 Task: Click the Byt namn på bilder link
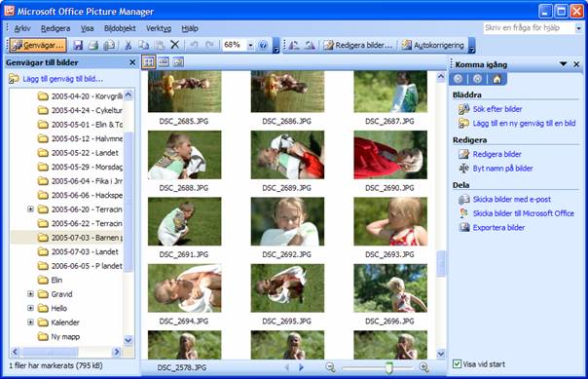click(502, 169)
